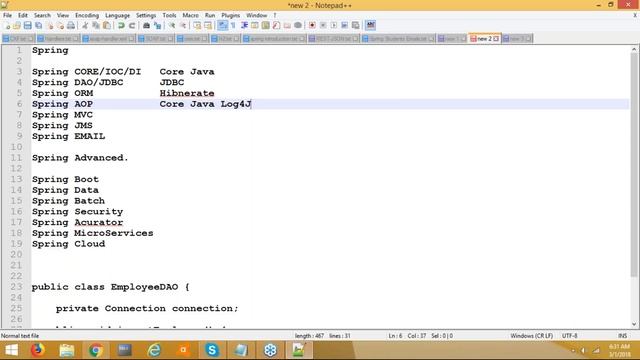Open the Window menu
The image size is (640, 360).
tap(256, 15)
